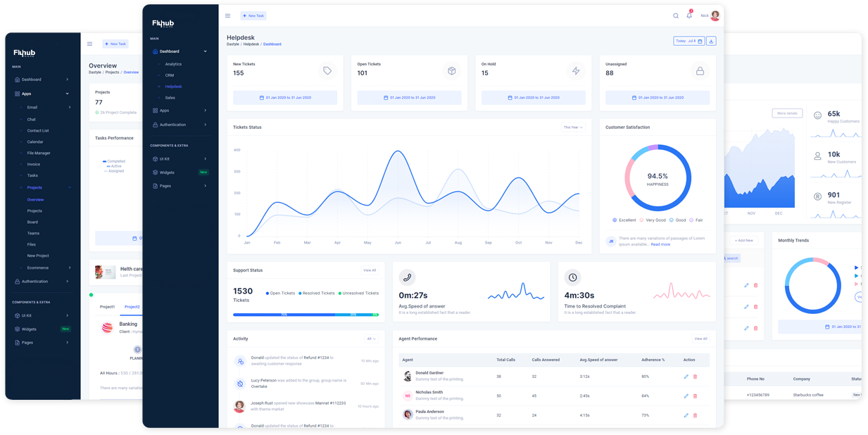
Task: Open the All filter dropdown in Activity panel
Action: 370,339
